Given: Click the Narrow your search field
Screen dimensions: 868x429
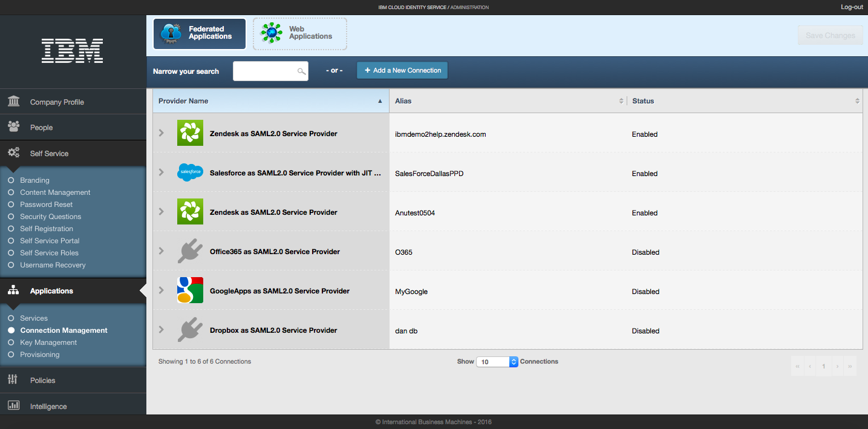Looking at the screenshot, I should (270, 71).
